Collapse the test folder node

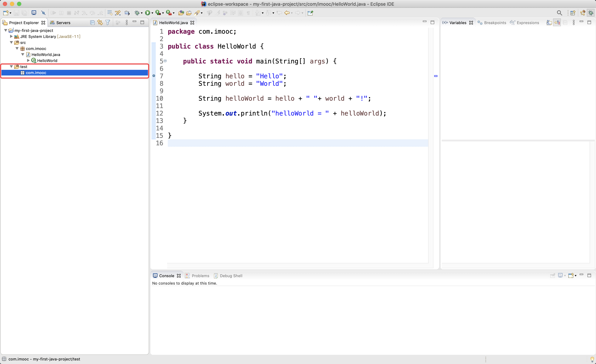(x=11, y=67)
